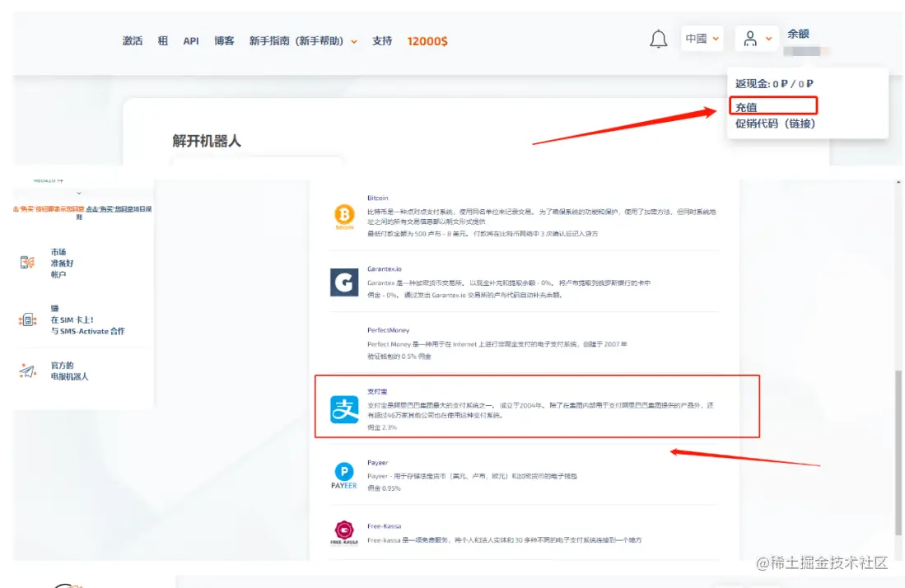Open the 支持 menu item
Screen dimensions: 905x588
click(x=381, y=41)
